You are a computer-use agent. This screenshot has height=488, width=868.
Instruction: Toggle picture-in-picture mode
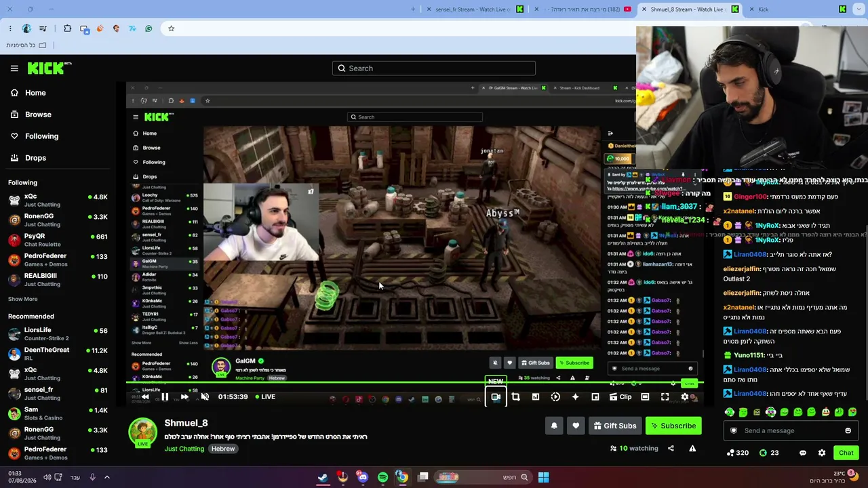[x=595, y=397]
